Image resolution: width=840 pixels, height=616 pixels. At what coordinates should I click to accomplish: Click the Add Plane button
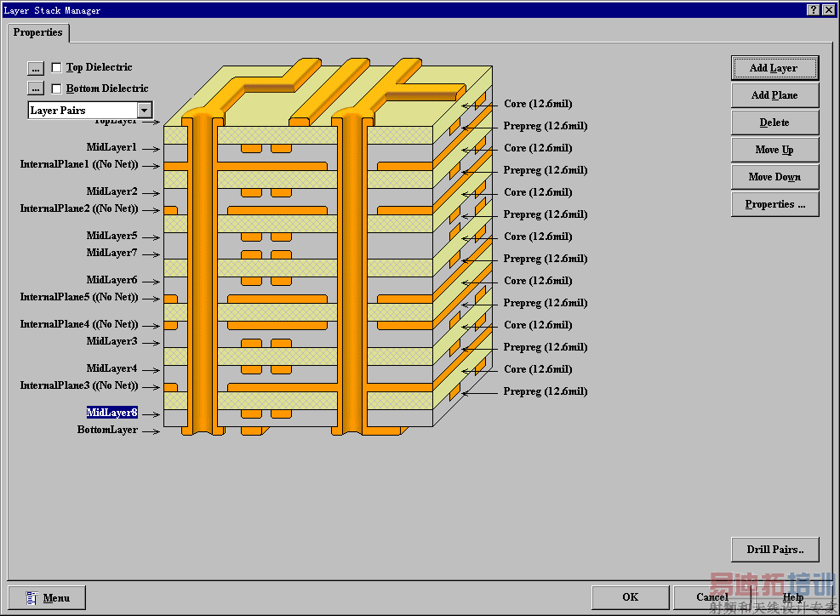[774, 95]
